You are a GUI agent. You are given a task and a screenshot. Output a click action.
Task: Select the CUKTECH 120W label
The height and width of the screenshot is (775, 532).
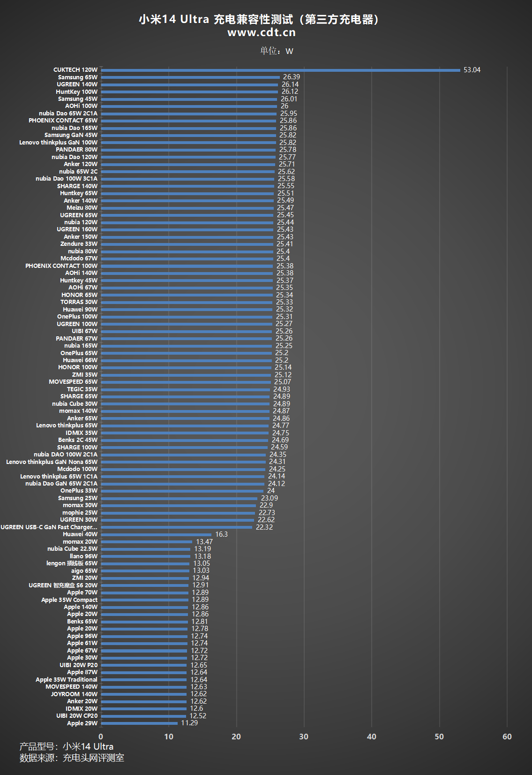click(75, 69)
